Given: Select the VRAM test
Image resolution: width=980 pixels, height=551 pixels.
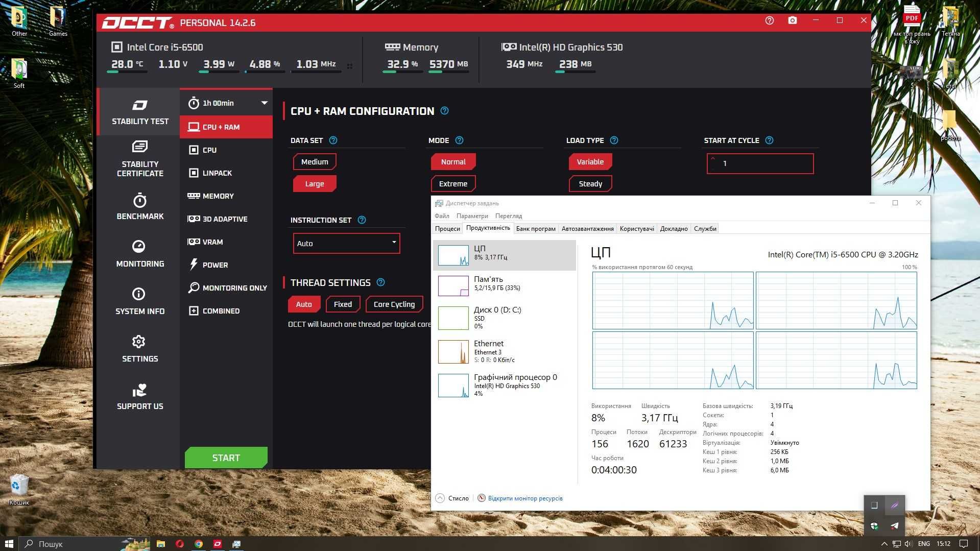Looking at the screenshot, I should pos(226,242).
